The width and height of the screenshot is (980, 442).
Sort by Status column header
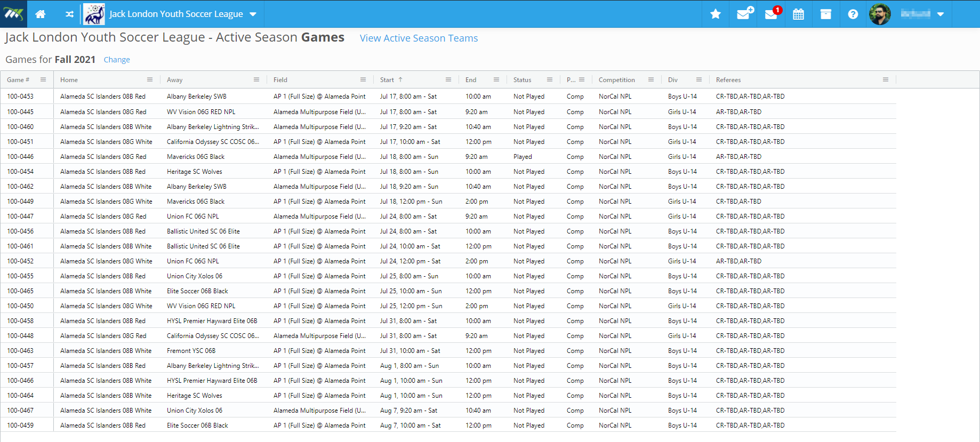click(523, 80)
